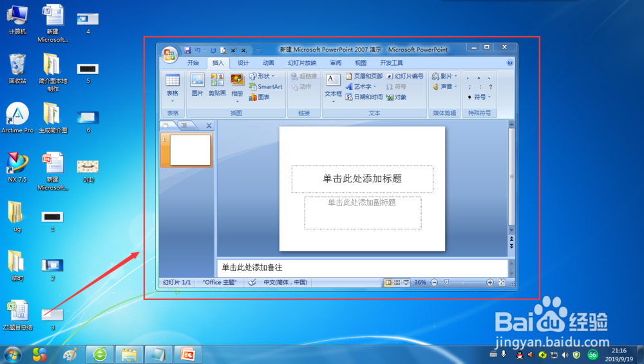644x364 pixels.
Task: Switch to the 审阅 tab
Action: point(336,63)
